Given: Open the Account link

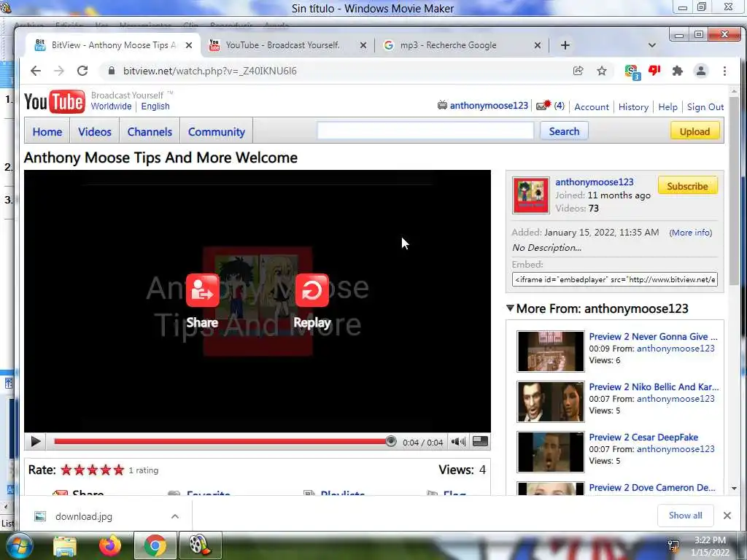Looking at the screenshot, I should point(591,107).
